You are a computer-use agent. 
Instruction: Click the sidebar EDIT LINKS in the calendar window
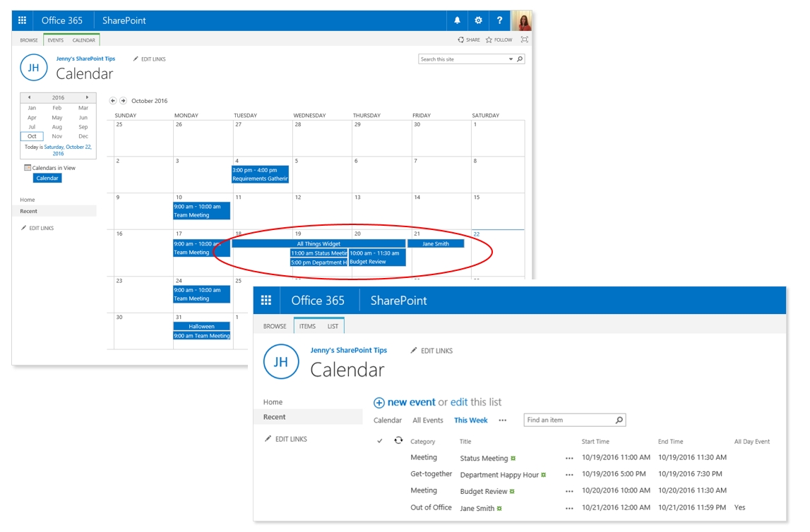[37, 228]
